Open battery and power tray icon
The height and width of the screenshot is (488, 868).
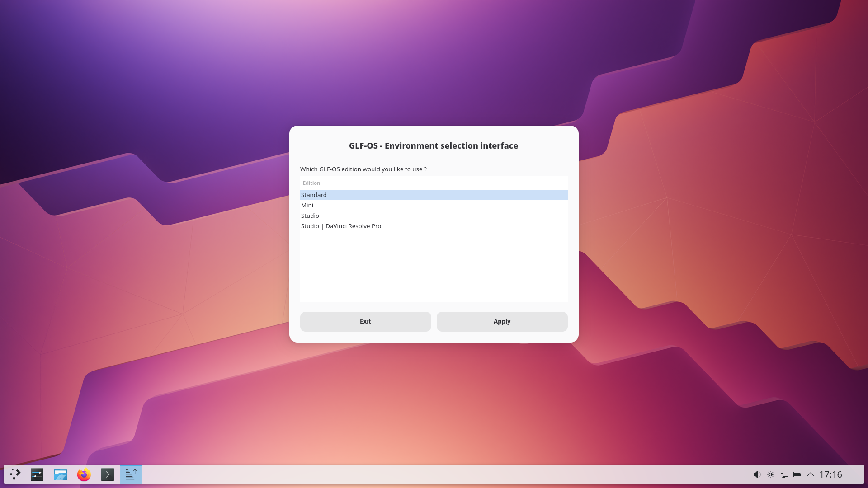click(798, 474)
